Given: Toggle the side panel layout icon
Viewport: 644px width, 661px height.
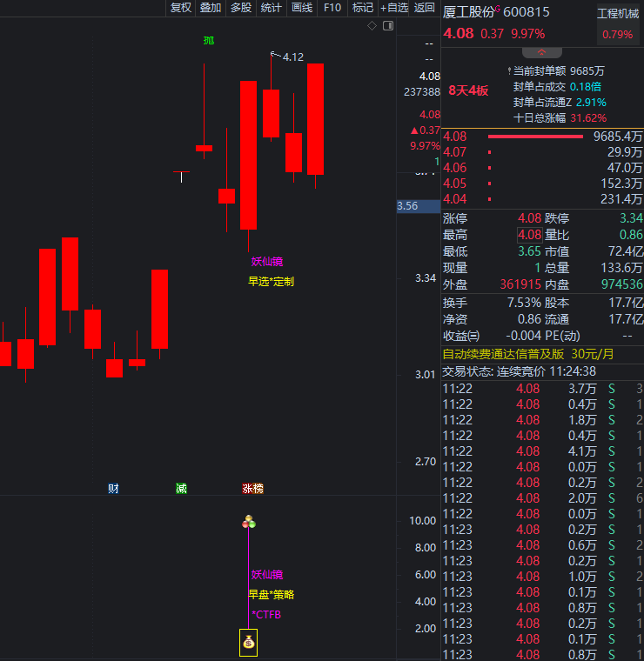Looking at the screenshot, I should pos(388,26).
